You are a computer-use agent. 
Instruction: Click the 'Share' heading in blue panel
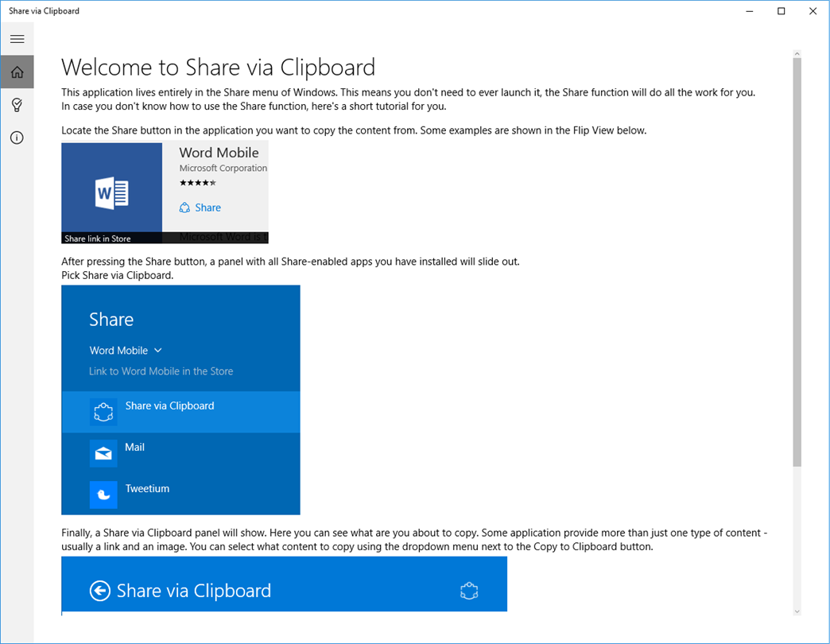[x=111, y=320]
